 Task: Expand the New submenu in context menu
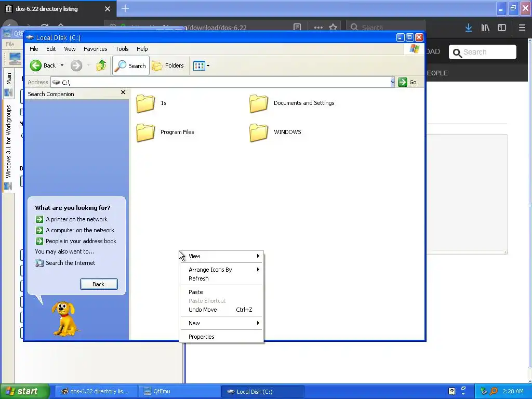(x=221, y=323)
